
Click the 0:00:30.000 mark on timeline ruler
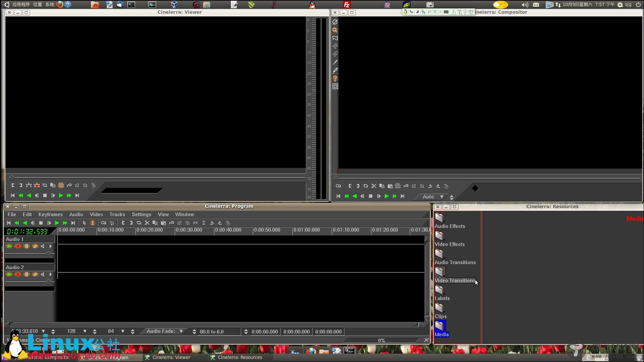pyautogui.click(x=189, y=230)
